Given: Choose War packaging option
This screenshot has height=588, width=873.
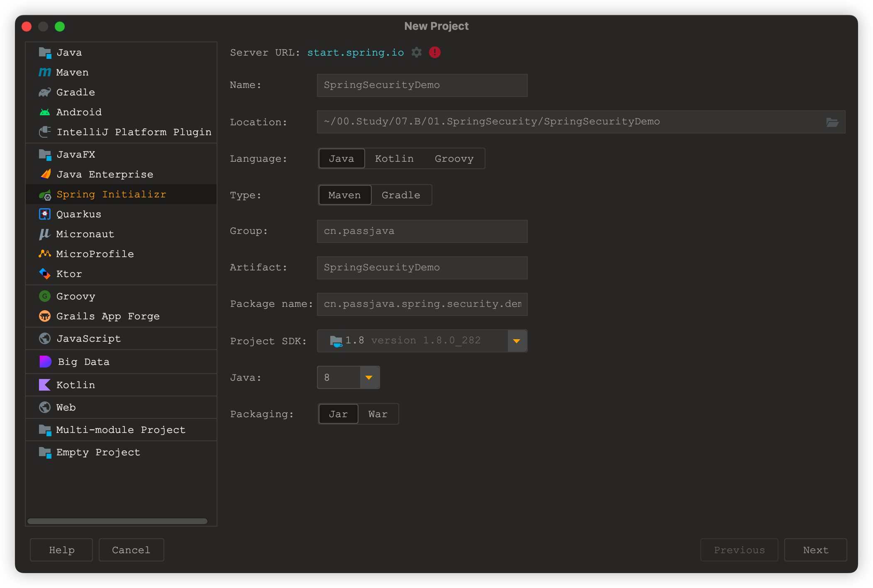Looking at the screenshot, I should click(378, 414).
